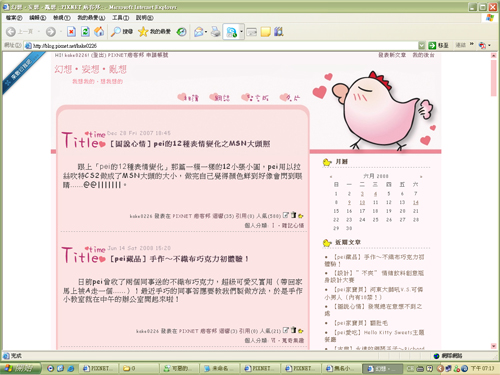Go to the Home page icon
The width and height of the screenshot is (500, 375).
(99, 32)
